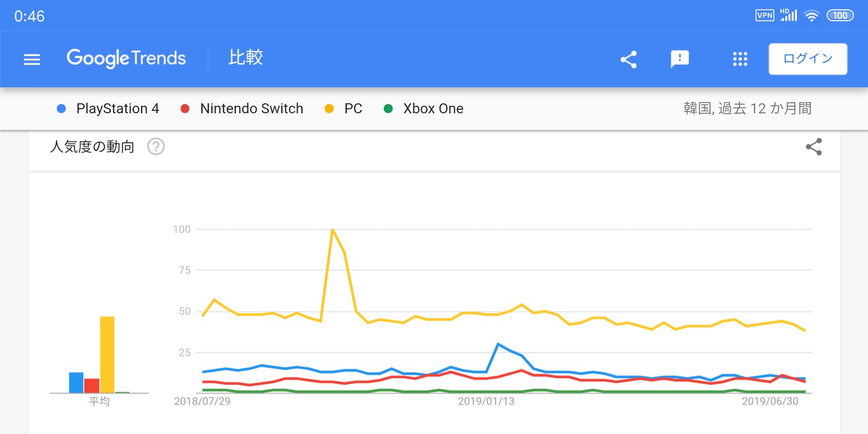The width and height of the screenshot is (868, 434).
Task: Select the Nintendo Switch search term
Action: (x=252, y=108)
